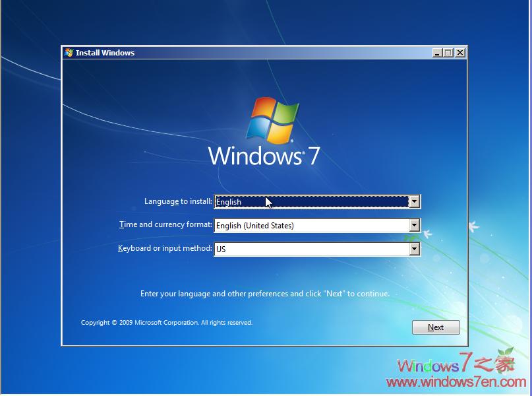Open the Language to install dropdown arrow
The image size is (532, 396).
[414, 201]
